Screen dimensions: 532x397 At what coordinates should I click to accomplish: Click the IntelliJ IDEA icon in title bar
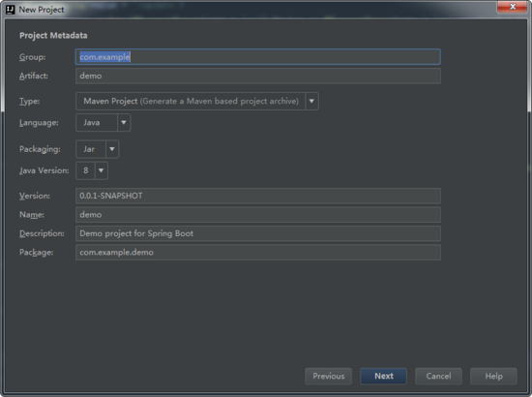(x=11, y=10)
